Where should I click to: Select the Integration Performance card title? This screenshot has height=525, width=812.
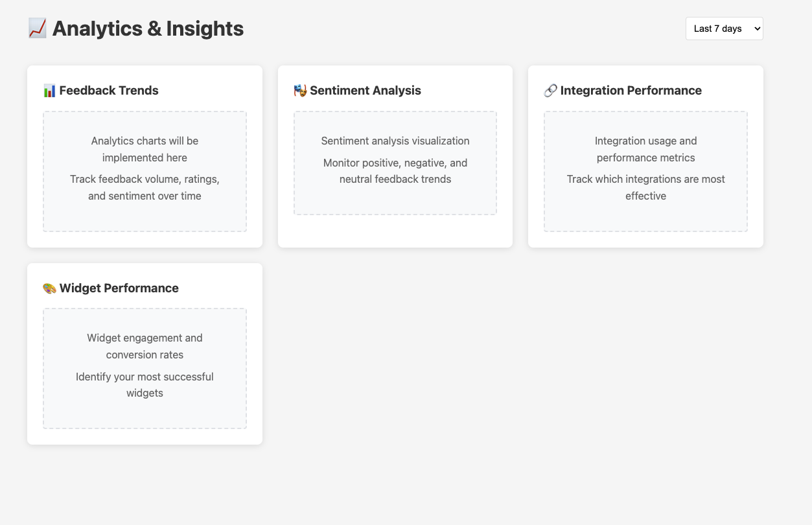[x=631, y=91]
